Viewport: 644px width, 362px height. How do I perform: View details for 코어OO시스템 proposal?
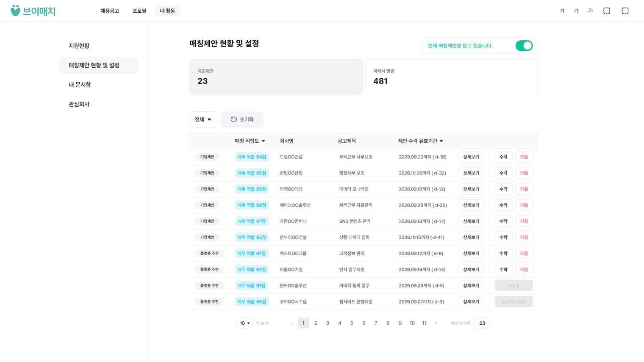click(471, 302)
